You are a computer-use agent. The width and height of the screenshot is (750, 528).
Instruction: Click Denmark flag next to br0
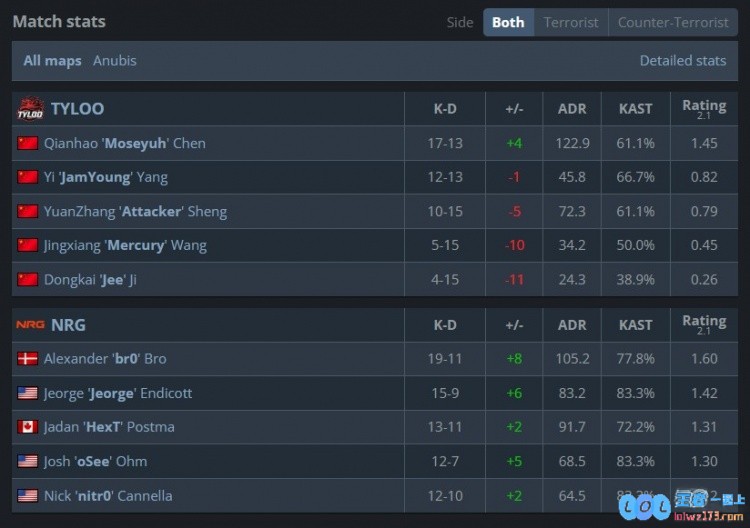coord(27,359)
